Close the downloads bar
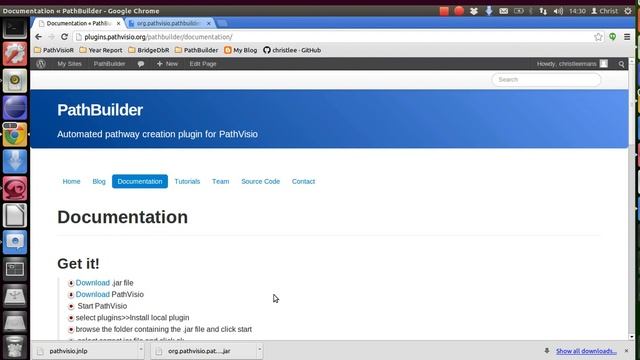The height and width of the screenshot is (360, 640). click(626, 351)
